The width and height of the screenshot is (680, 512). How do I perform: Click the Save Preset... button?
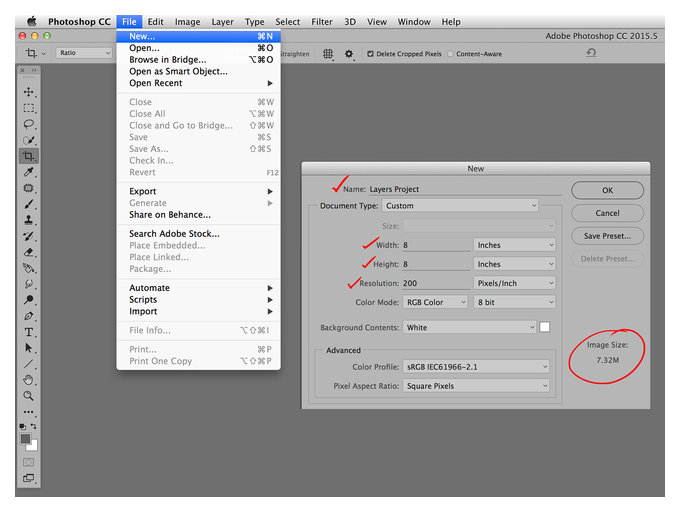tap(608, 236)
